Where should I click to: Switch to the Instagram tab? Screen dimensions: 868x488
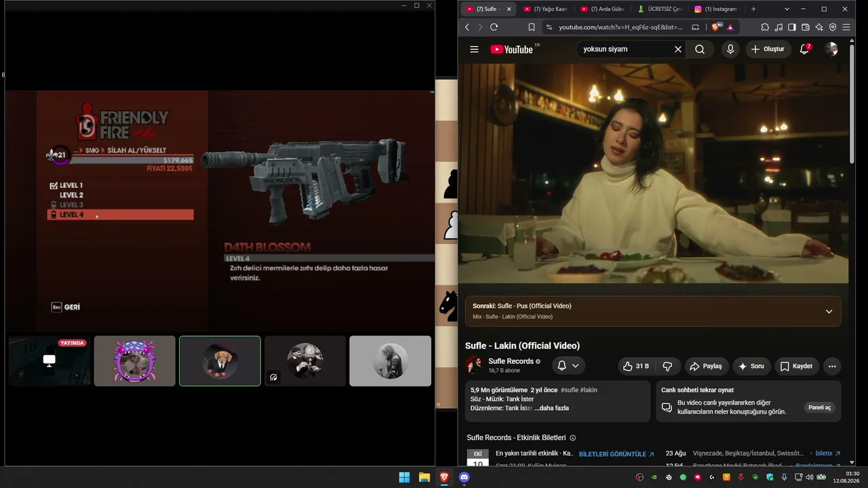[x=716, y=9]
